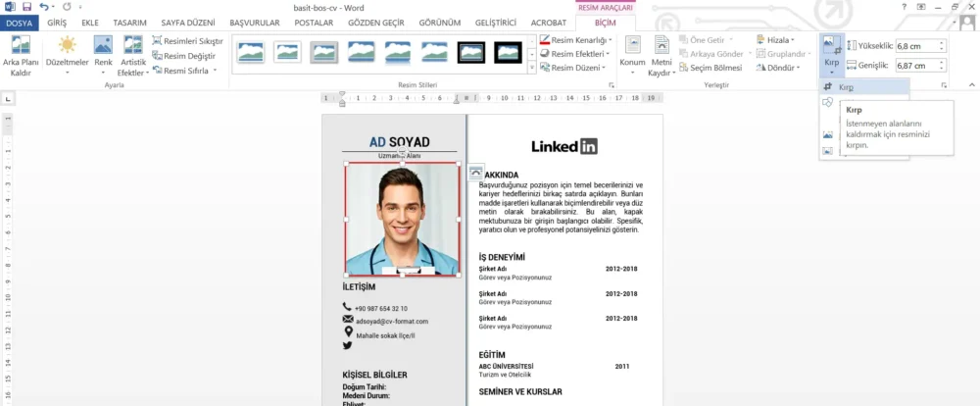
Task: Choose crop-to-shape icon in crop menu
Action: click(828, 103)
